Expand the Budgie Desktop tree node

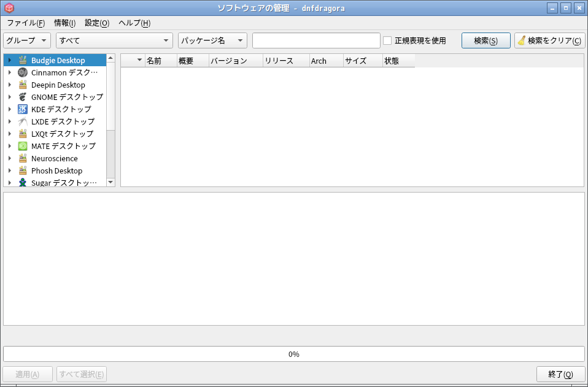coord(10,60)
